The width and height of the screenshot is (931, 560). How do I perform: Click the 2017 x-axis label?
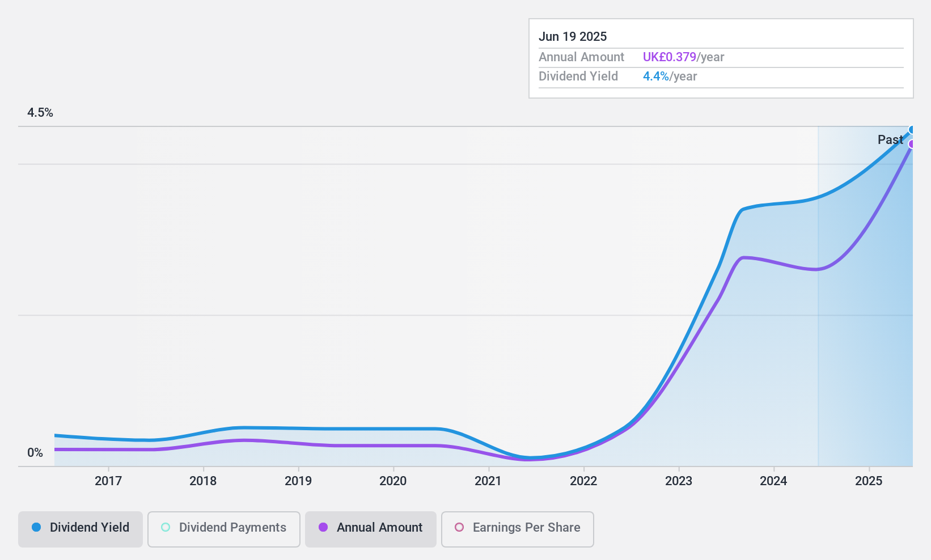click(x=108, y=481)
